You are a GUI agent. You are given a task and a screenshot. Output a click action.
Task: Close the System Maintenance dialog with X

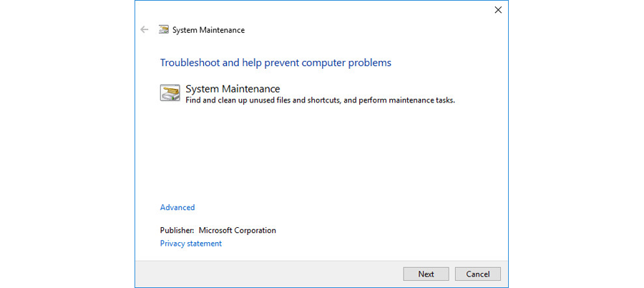click(x=498, y=10)
